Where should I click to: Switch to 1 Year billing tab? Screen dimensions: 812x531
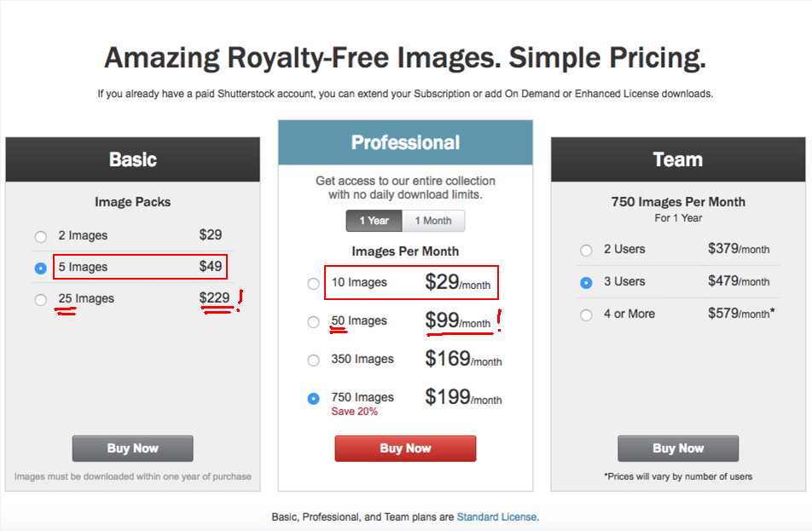(374, 221)
